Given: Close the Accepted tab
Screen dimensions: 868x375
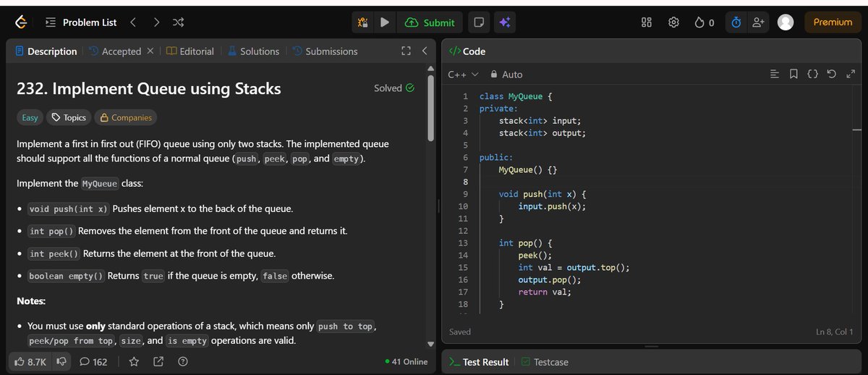Looking at the screenshot, I should 150,51.
